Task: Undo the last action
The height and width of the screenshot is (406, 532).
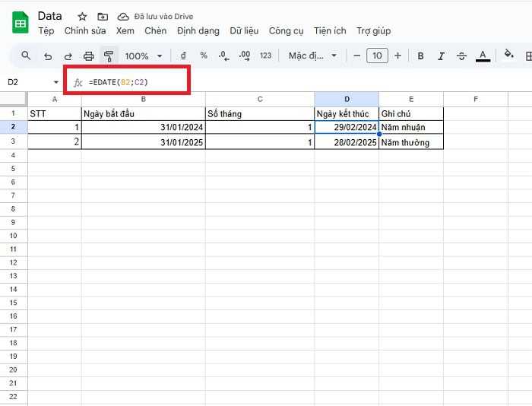Action: 48,56
